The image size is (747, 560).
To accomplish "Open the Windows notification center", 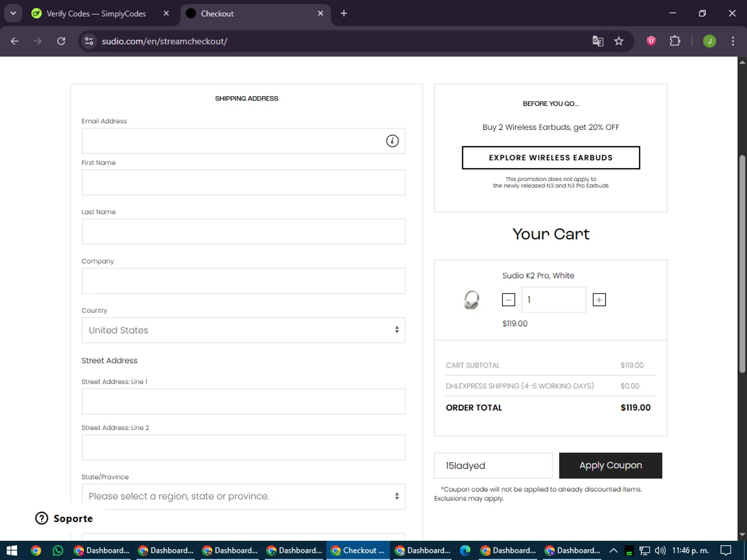I will tap(726, 551).
